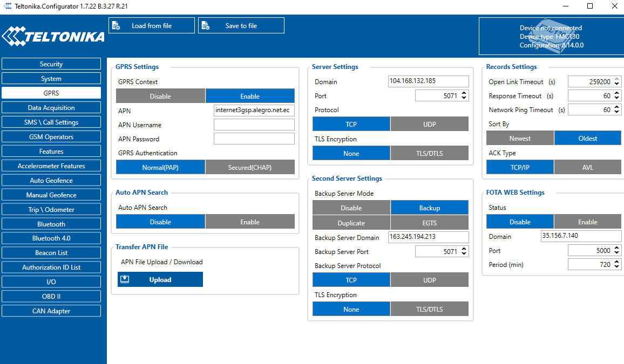Select Normal(PAP) GPRS authentication
This screenshot has width=624, height=364.
pos(160,167)
